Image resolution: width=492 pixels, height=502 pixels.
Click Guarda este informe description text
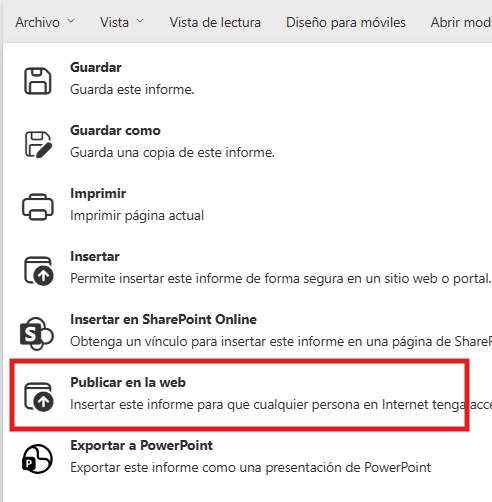132,90
